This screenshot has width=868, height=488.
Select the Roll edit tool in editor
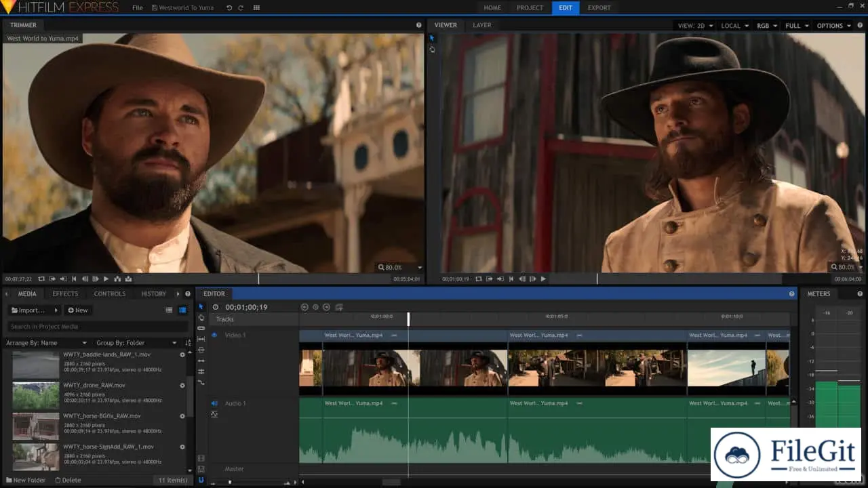pos(201,371)
